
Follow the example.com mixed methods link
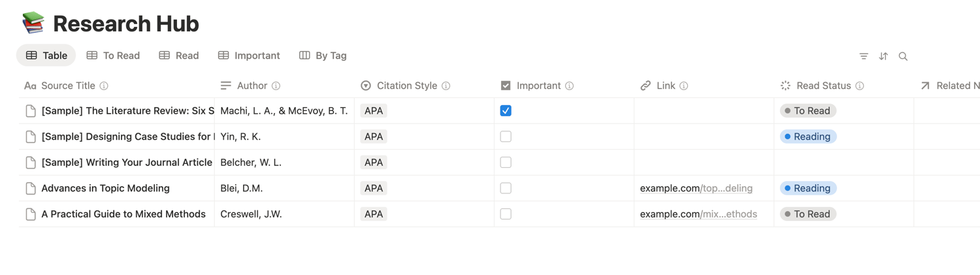coord(698,214)
